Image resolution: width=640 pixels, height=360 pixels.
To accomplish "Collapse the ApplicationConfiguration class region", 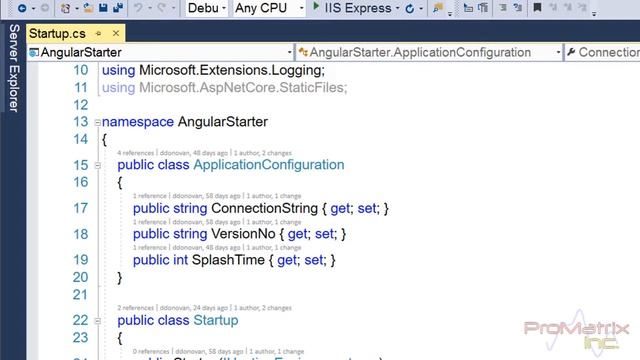I will point(98,165).
